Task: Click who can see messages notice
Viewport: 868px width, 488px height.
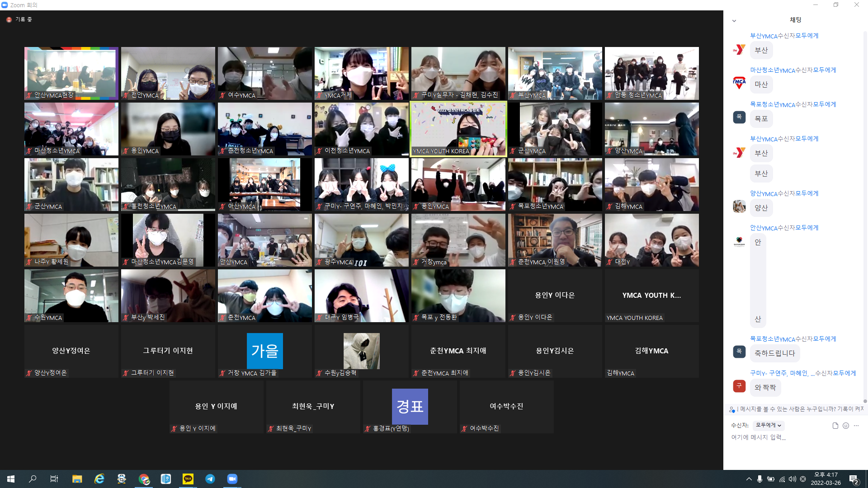Action: point(797,409)
